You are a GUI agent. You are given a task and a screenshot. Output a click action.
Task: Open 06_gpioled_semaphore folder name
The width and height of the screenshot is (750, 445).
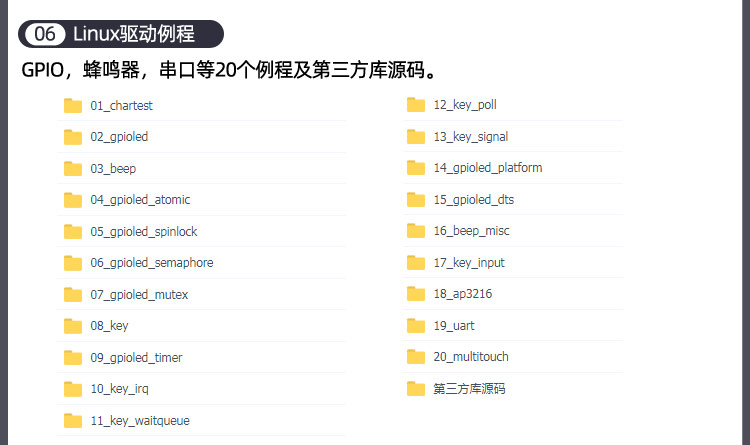[152, 263]
